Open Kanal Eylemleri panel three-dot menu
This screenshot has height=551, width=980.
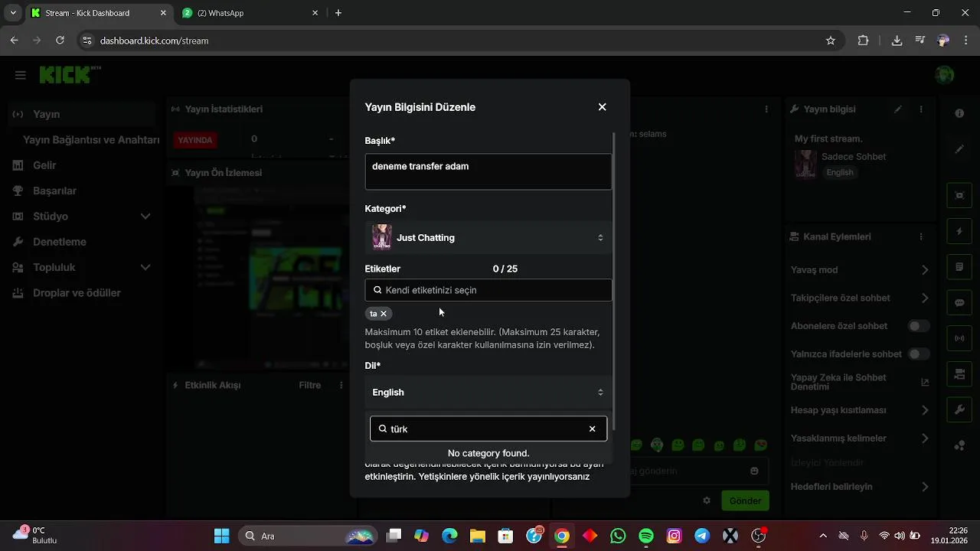click(921, 237)
